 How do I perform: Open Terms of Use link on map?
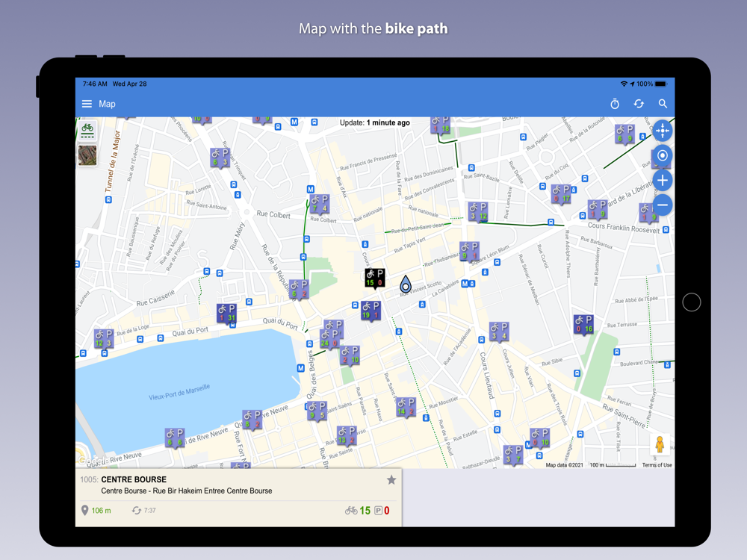tap(657, 465)
